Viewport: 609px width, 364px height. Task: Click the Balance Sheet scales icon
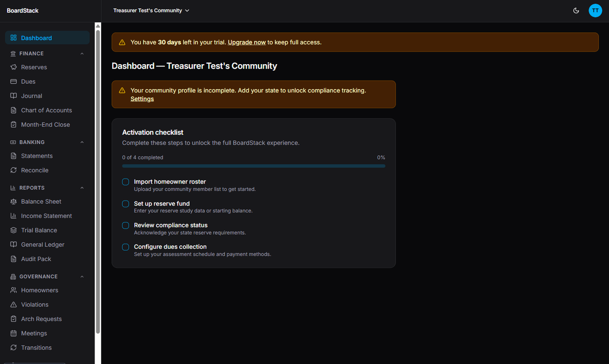click(x=13, y=202)
